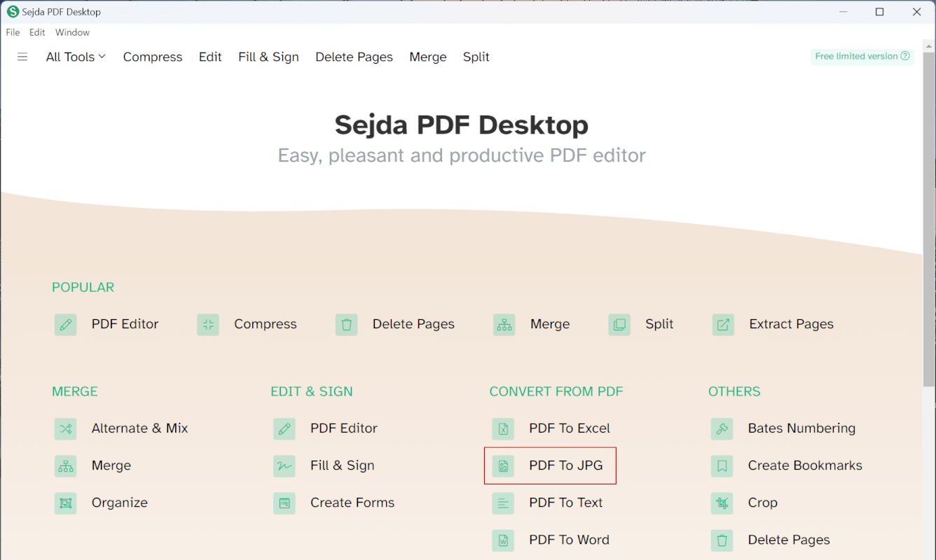Click the Delete Pages trash icon under Popular
Image resolution: width=936 pixels, height=560 pixels.
(347, 325)
